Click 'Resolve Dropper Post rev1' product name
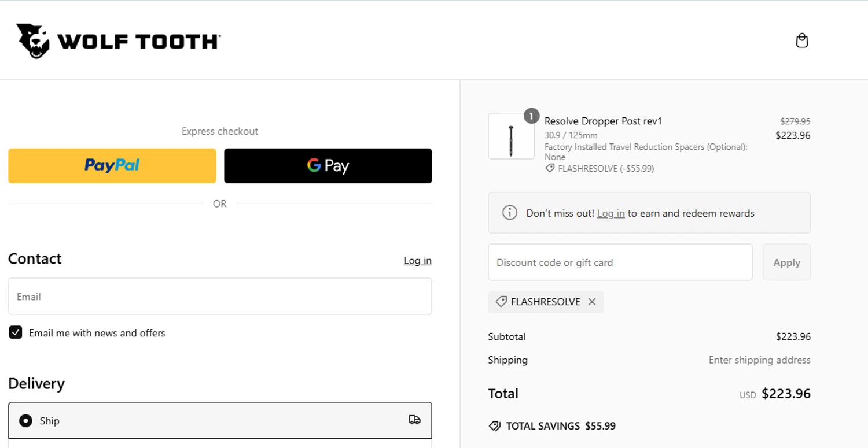 pos(603,121)
